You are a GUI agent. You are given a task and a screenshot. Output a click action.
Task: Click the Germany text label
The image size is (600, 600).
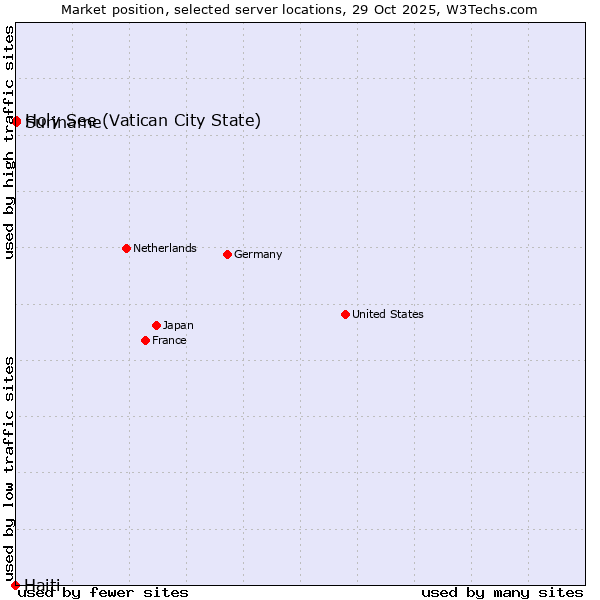[x=258, y=254]
